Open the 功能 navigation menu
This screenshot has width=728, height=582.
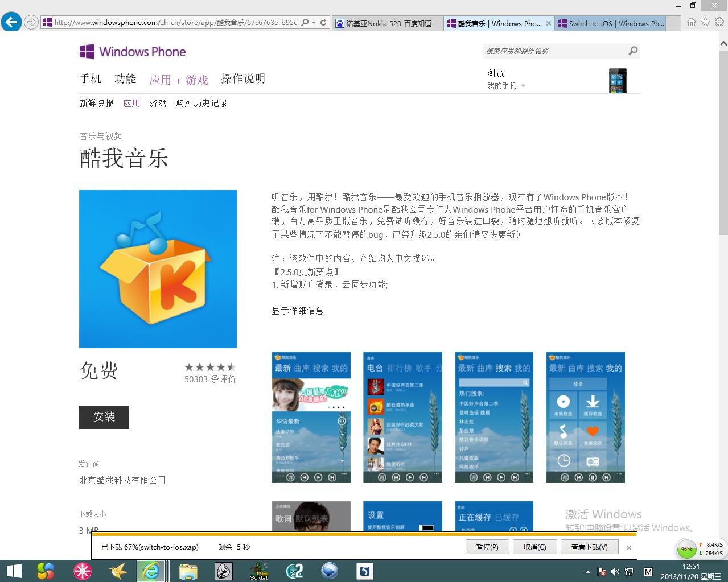coord(125,79)
